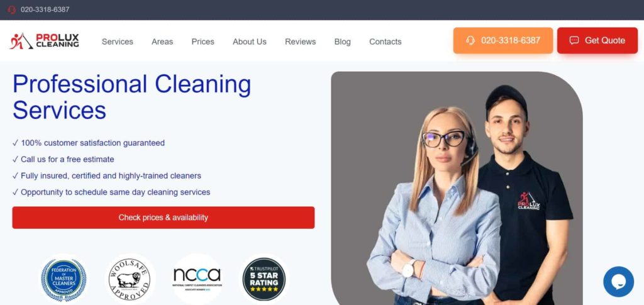This screenshot has width=644, height=305.
Task: Open the Services menu
Action: [118, 42]
